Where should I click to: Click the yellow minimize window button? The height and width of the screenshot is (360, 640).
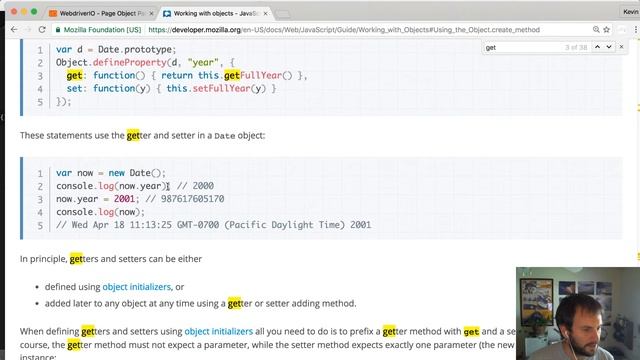[x=24, y=12]
